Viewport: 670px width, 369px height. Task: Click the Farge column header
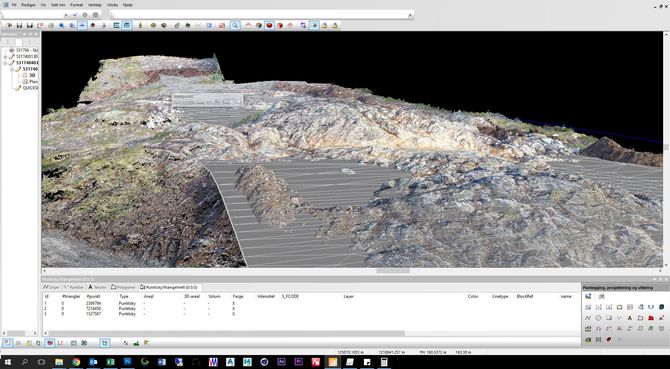[238, 296]
